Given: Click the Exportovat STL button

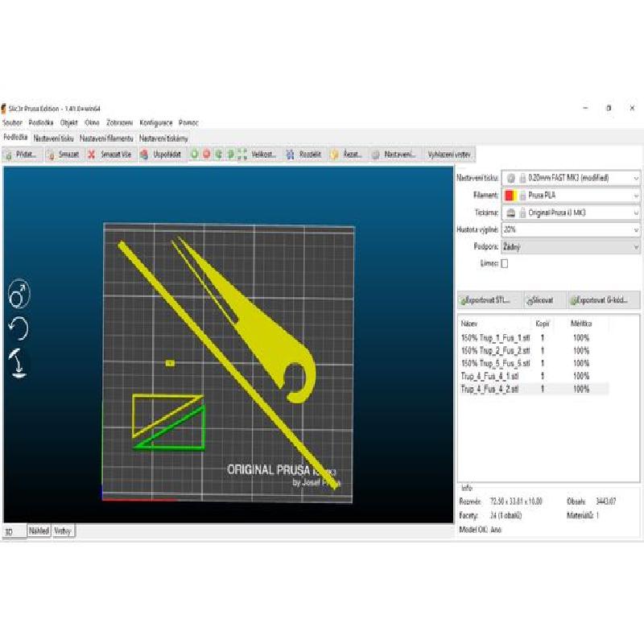Looking at the screenshot, I should pos(489,300).
